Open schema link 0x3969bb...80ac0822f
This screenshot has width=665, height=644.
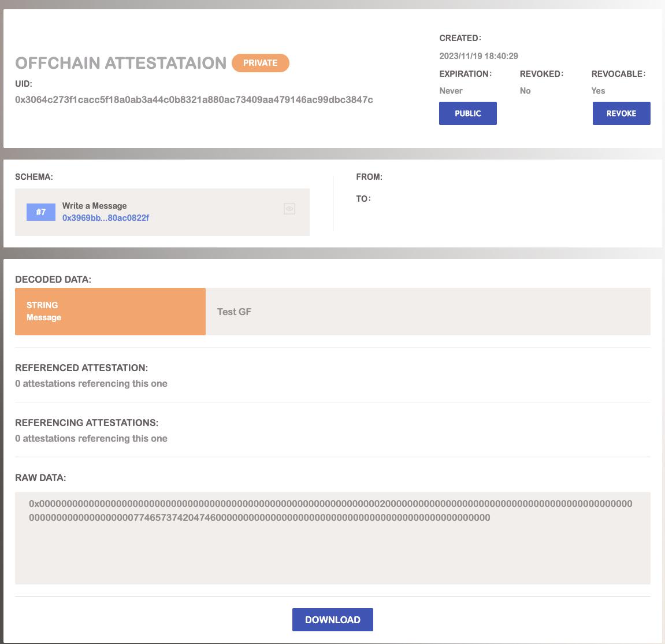[106, 218]
